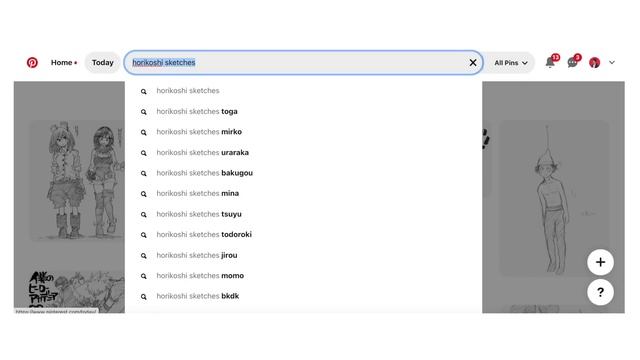Select the plain 'horikoshi sketches' suggestion
This screenshot has height=360, width=640.
304,91
